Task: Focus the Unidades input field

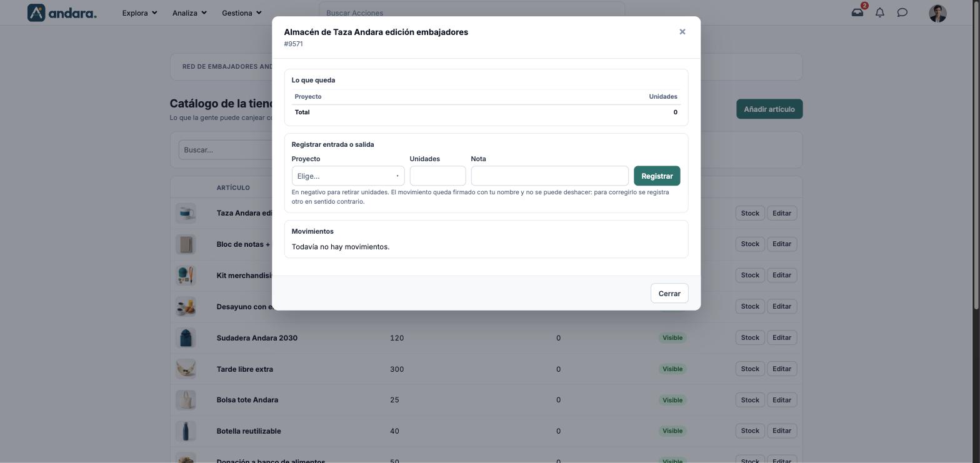Action: click(437, 176)
